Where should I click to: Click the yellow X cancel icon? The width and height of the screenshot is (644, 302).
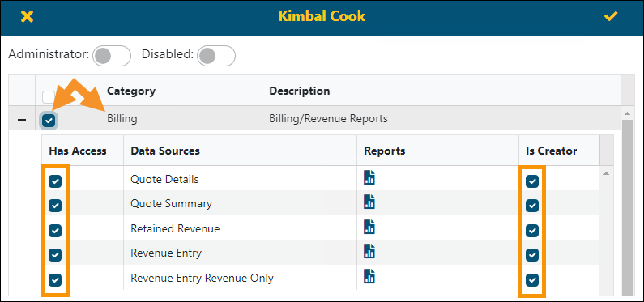point(27,17)
